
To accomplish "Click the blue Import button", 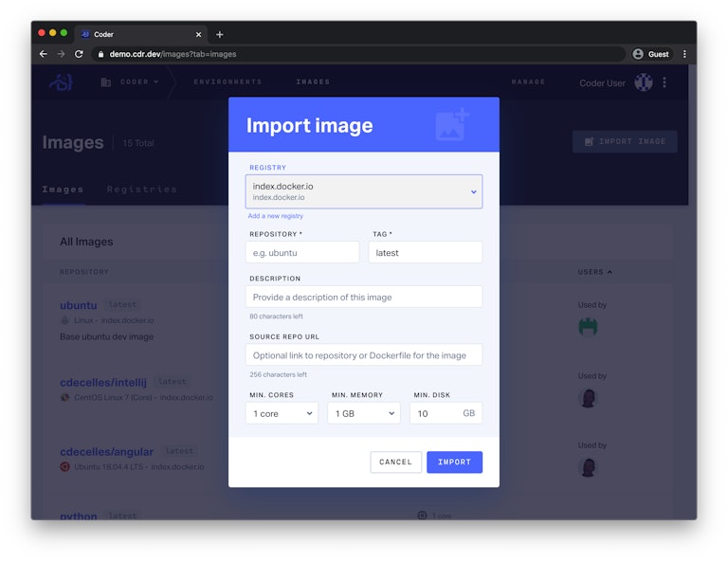I will [455, 462].
